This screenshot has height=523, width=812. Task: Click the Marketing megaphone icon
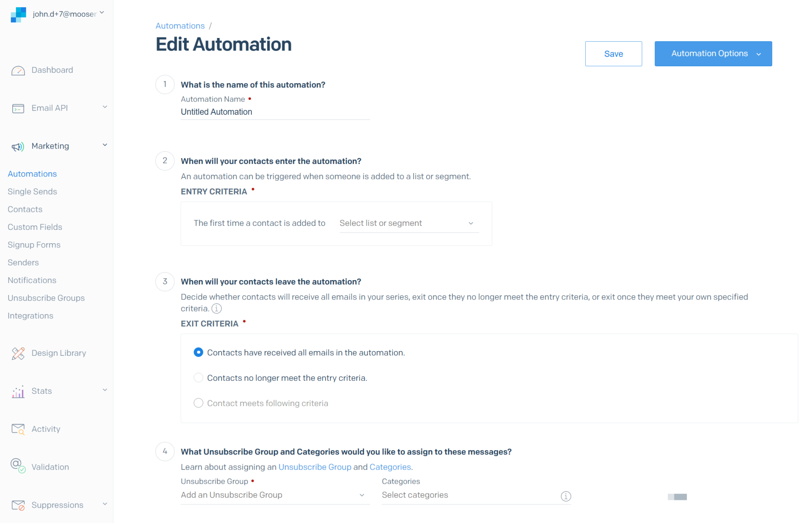click(x=18, y=147)
